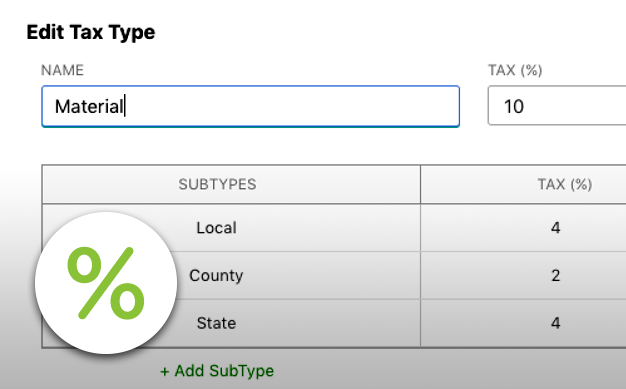Click the green percent sign icon

pos(106,283)
